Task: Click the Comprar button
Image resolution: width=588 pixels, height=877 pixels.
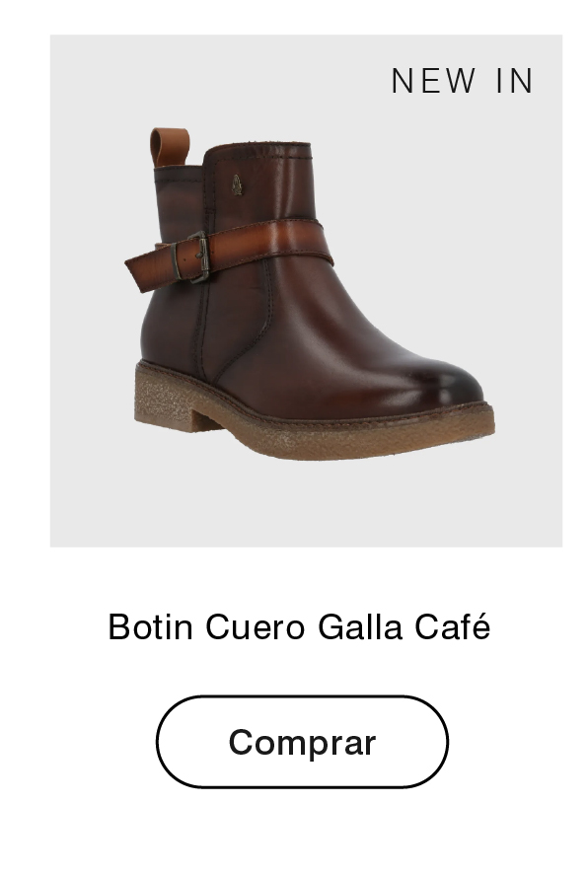Action: [x=302, y=742]
